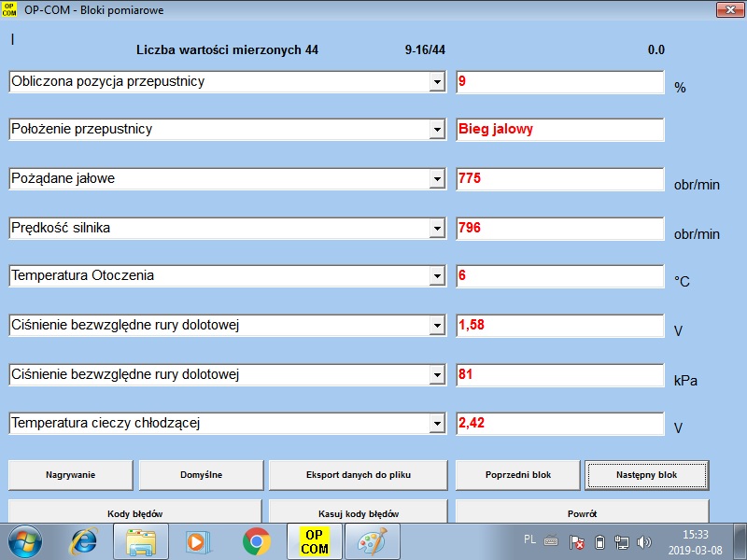Click 'Kasuj kody błędów' button
This screenshot has height=560, width=747.
[x=358, y=513]
